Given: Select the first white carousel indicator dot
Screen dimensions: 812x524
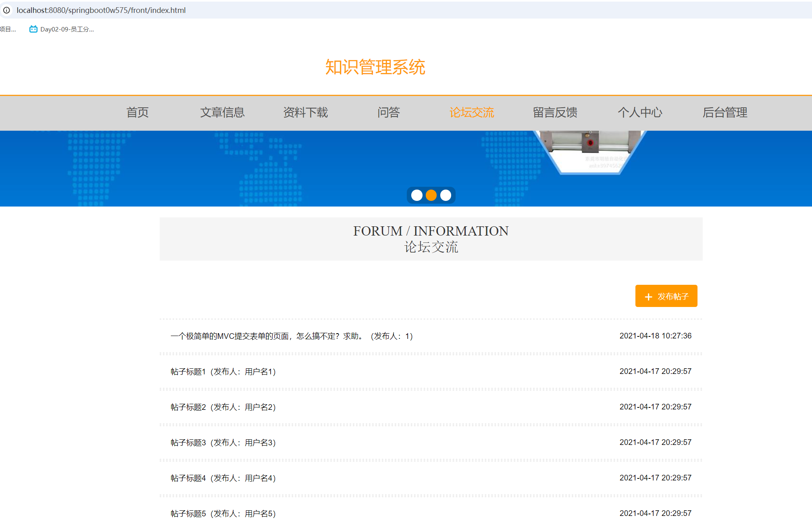Looking at the screenshot, I should pyautogui.click(x=417, y=195).
